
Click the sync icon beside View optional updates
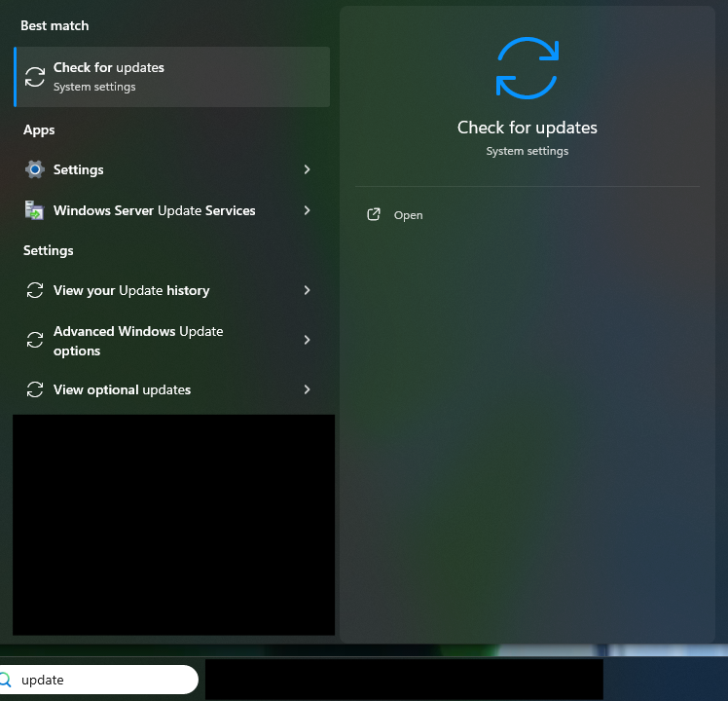35,389
